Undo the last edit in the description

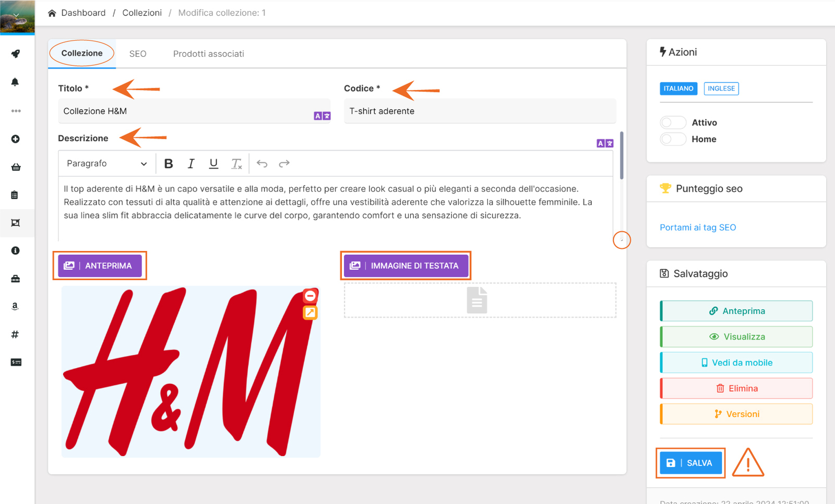click(262, 164)
